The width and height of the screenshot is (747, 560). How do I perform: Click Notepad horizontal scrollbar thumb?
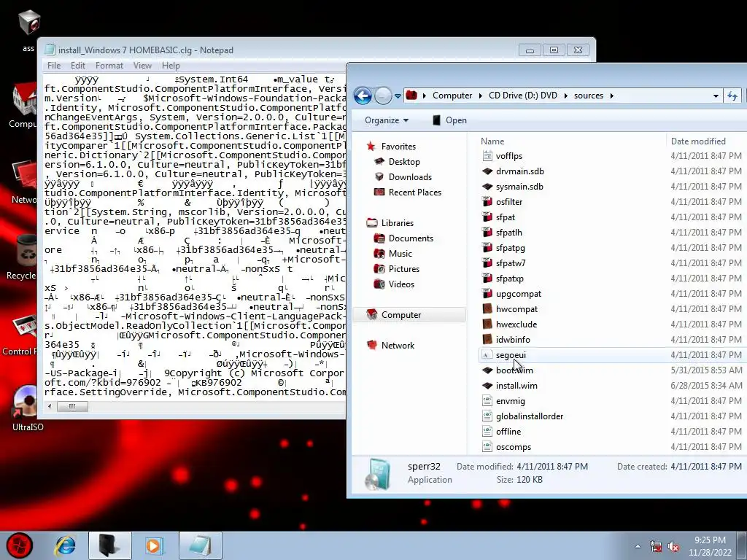coord(72,407)
